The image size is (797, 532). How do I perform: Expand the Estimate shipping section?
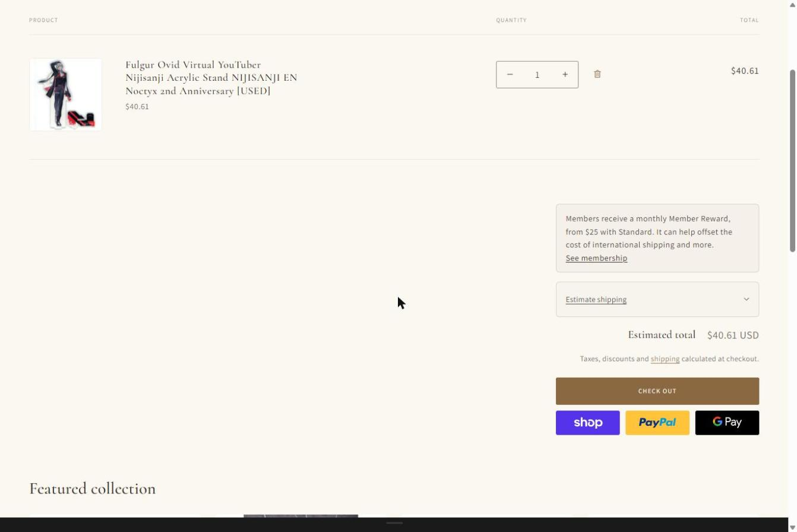(657, 299)
